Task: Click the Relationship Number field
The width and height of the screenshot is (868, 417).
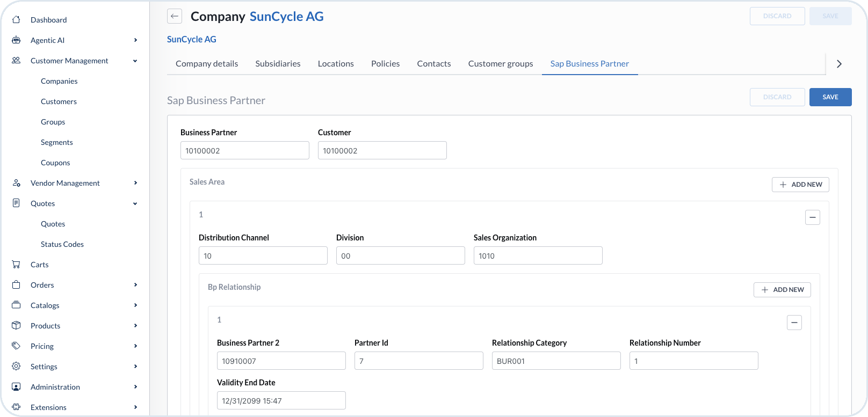Action: (x=694, y=361)
